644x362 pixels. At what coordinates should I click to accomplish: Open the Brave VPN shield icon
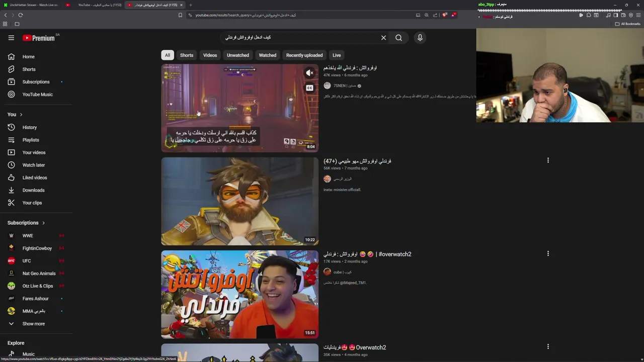[x=631, y=15]
